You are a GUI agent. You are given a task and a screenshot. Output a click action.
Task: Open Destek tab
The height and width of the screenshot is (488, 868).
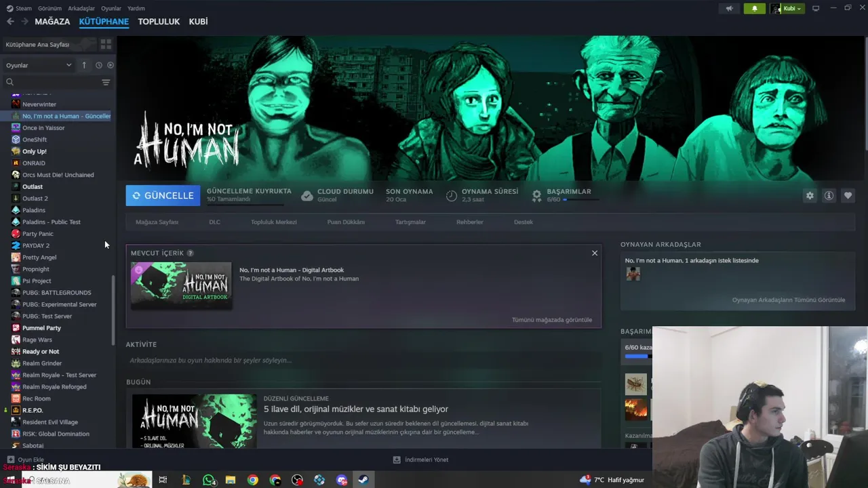523,222
